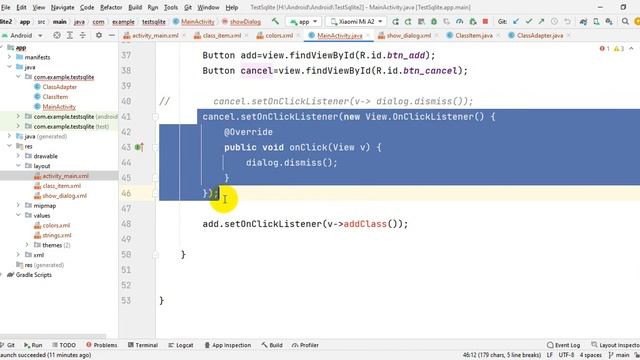
Task: Expand the java (generated) folder
Action: [9, 136]
